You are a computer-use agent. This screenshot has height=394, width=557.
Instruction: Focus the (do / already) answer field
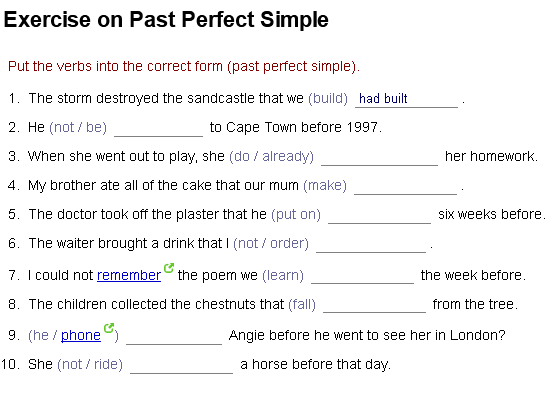point(379,157)
